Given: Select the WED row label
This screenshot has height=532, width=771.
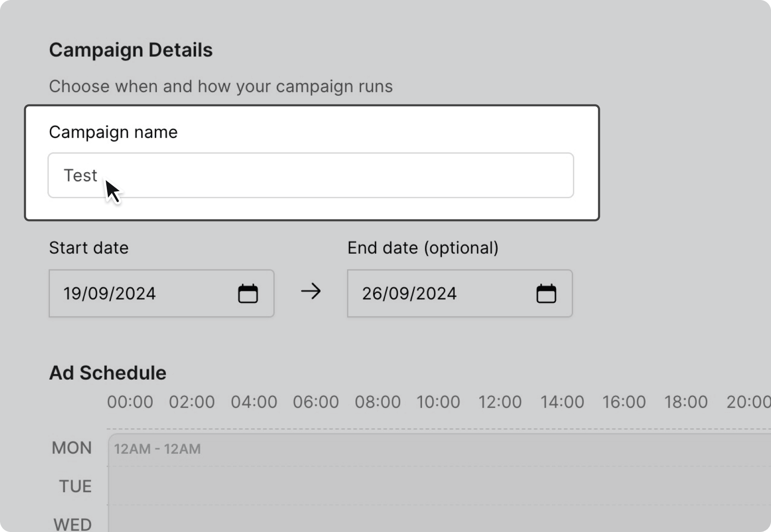Looking at the screenshot, I should (x=73, y=524).
